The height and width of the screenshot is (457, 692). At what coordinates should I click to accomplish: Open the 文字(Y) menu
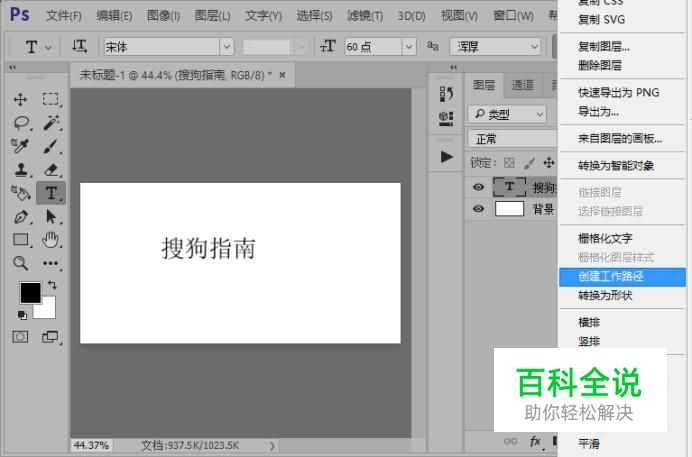pyautogui.click(x=263, y=16)
